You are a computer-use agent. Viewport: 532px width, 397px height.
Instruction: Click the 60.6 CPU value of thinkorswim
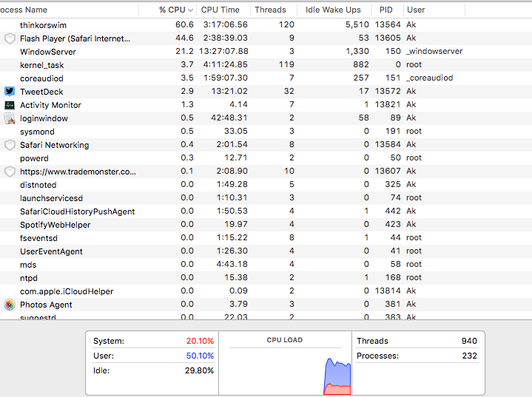point(184,24)
